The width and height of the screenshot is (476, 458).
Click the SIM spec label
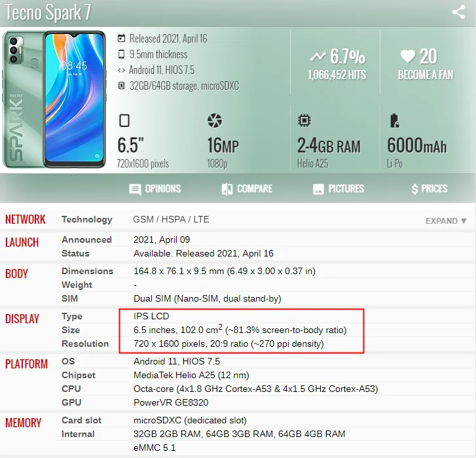(x=69, y=298)
